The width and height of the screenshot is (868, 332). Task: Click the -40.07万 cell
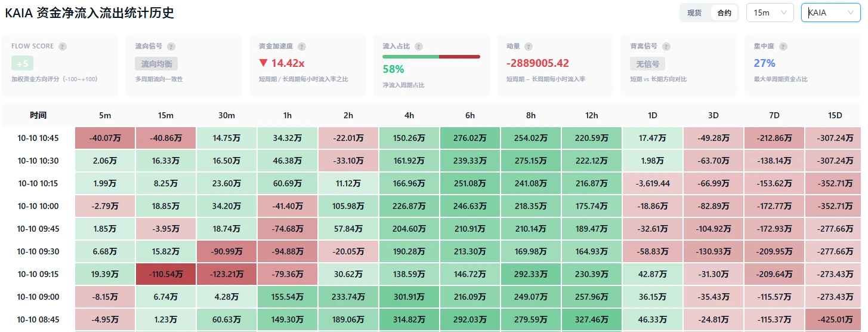[x=105, y=138]
